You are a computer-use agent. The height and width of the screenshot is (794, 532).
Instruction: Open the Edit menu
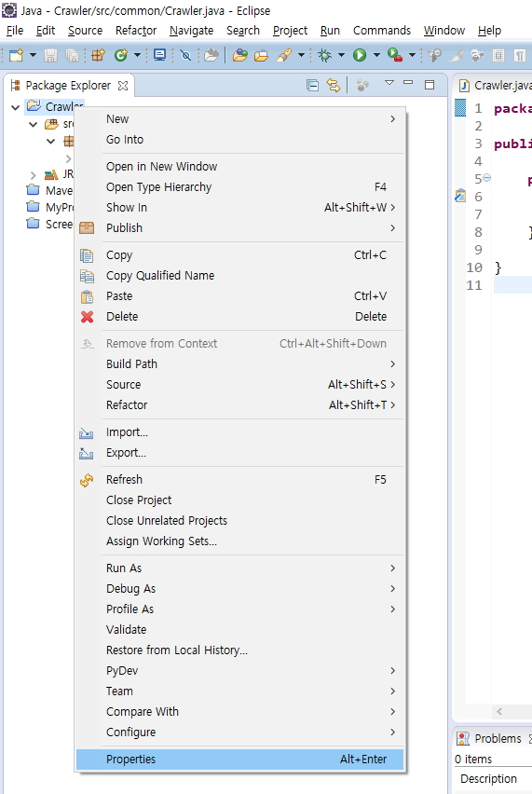pos(46,31)
